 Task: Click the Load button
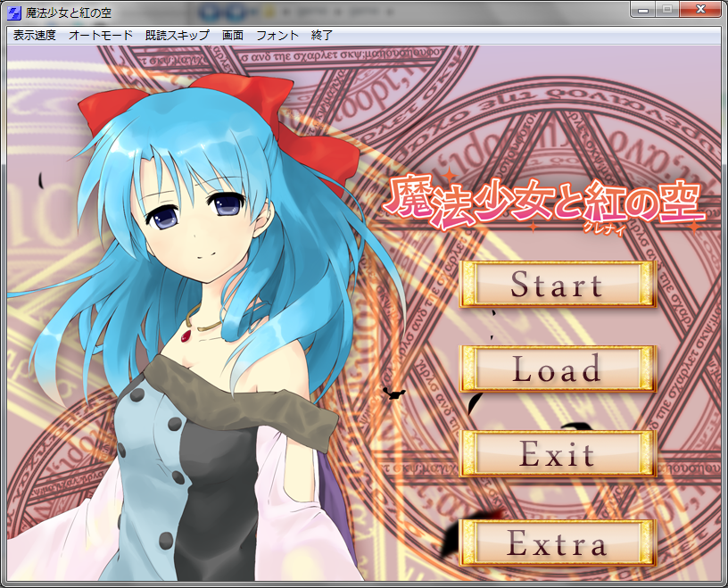click(558, 369)
